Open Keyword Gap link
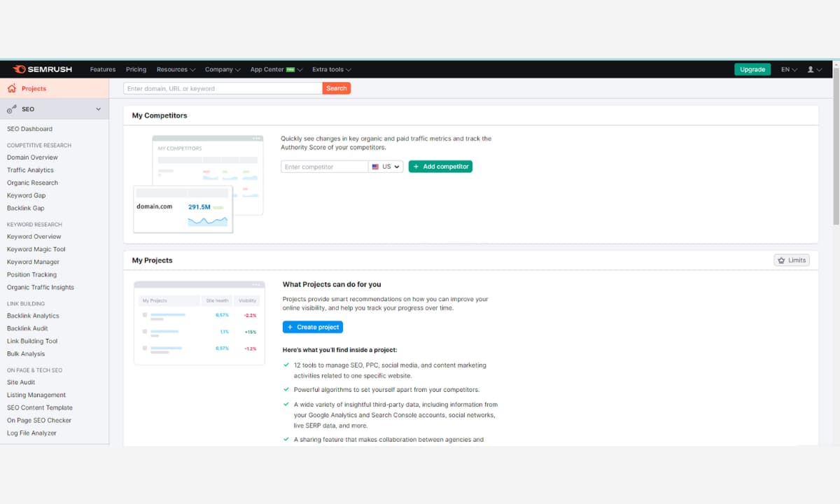 pyautogui.click(x=26, y=195)
